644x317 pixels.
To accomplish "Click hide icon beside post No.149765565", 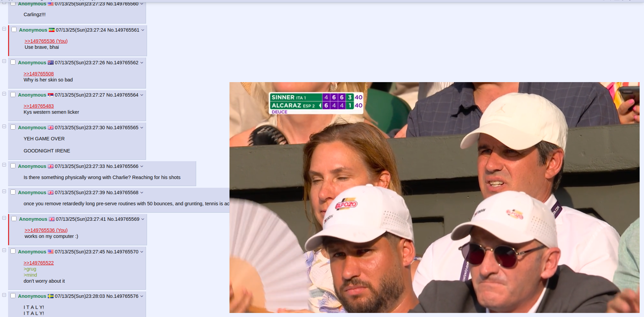I will point(4,127).
